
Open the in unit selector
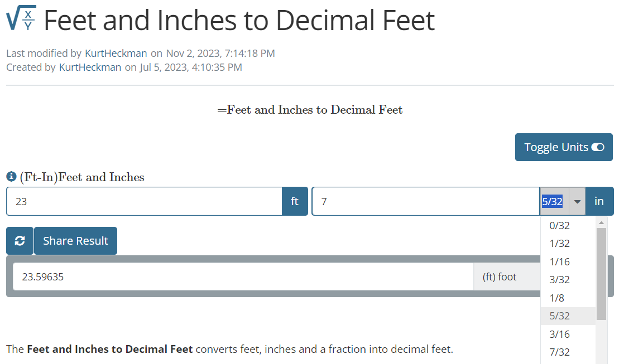[x=599, y=201]
